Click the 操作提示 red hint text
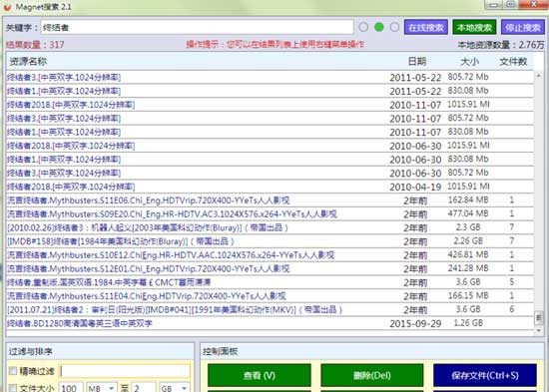 click(x=275, y=44)
